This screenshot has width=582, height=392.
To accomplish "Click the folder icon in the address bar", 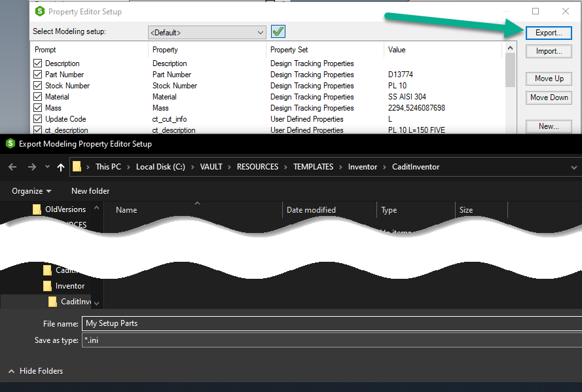I will [x=77, y=166].
